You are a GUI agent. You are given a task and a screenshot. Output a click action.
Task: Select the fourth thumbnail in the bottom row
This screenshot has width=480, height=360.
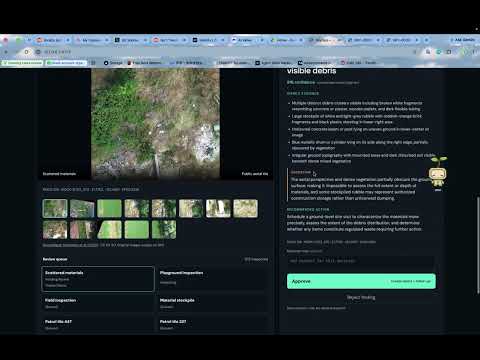pyautogui.click(x=137, y=230)
